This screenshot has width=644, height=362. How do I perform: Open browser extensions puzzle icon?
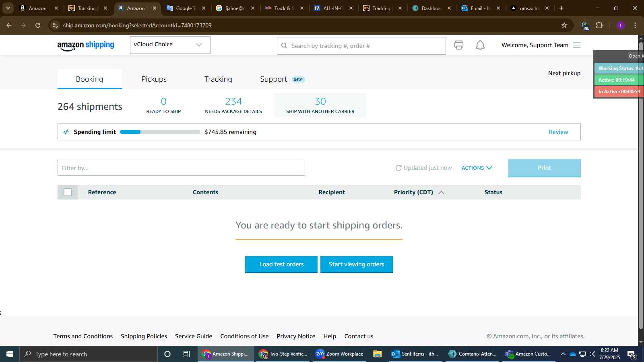tap(599, 25)
